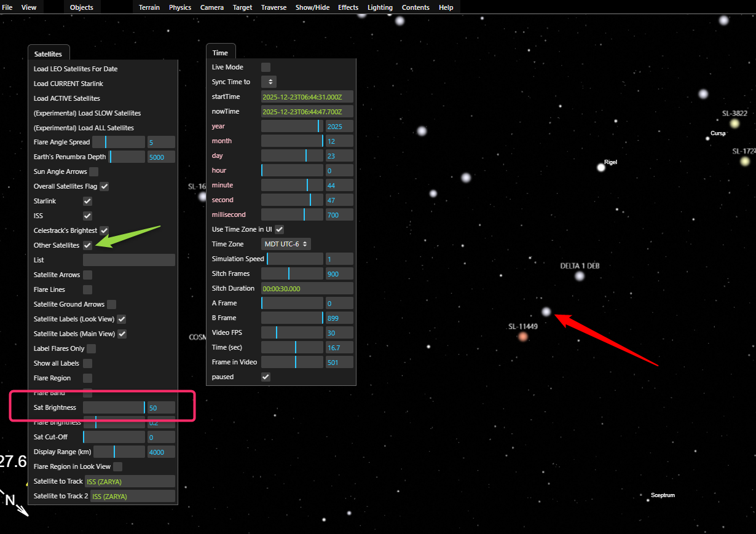The width and height of the screenshot is (756, 534).
Task: Open the Sync Time to dropdown
Action: click(x=269, y=82)
